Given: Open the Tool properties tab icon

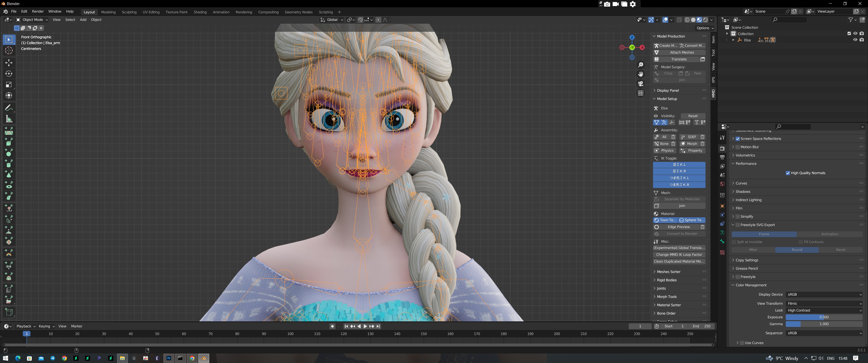Looking at the screenshot, I should point(722,137).
